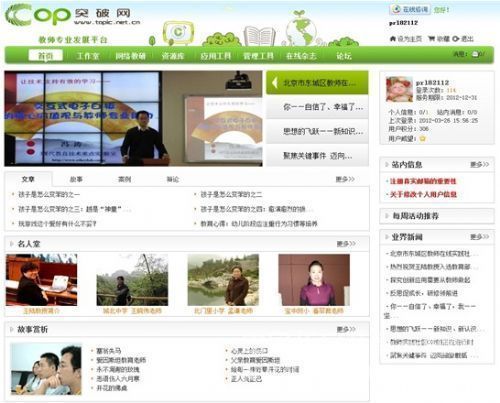500x403 pixels.
Task: Open the 资源库 navigation item
Action: coord(173,56)
